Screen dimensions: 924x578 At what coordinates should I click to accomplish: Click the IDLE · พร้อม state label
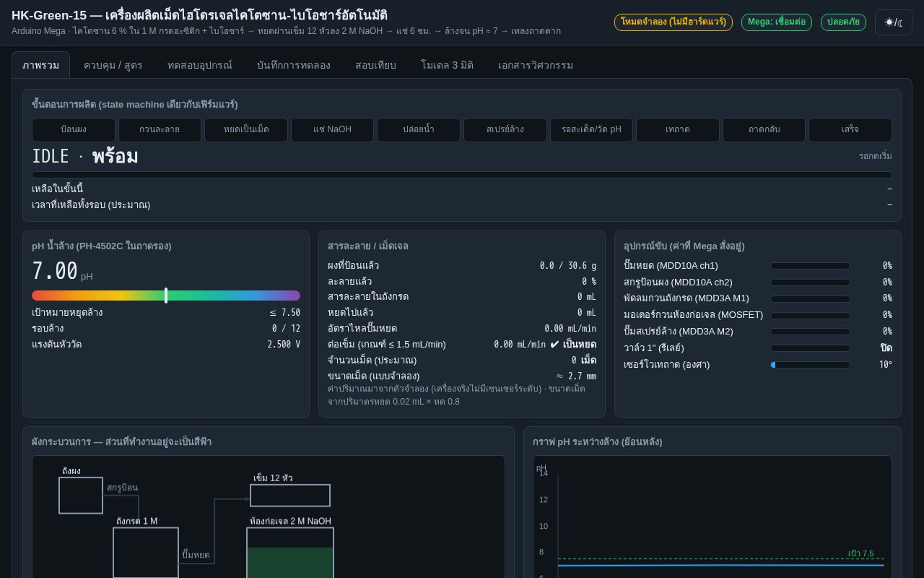tap(85, 157)
